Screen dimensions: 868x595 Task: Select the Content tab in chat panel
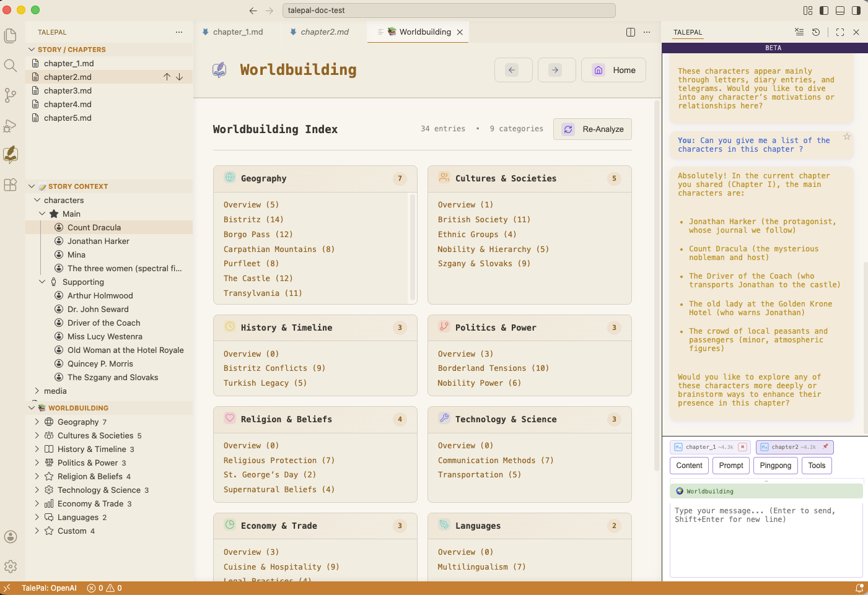689,466
